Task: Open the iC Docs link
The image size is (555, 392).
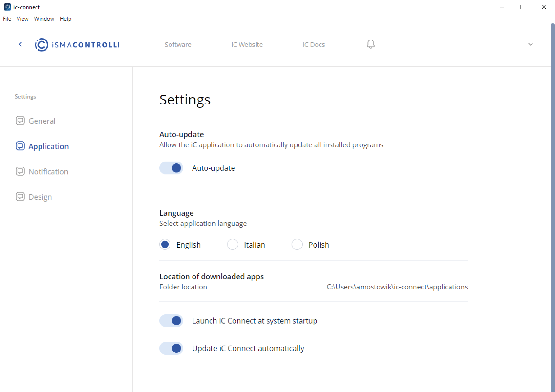Action: pyautogui.click(x=313, y=44)
